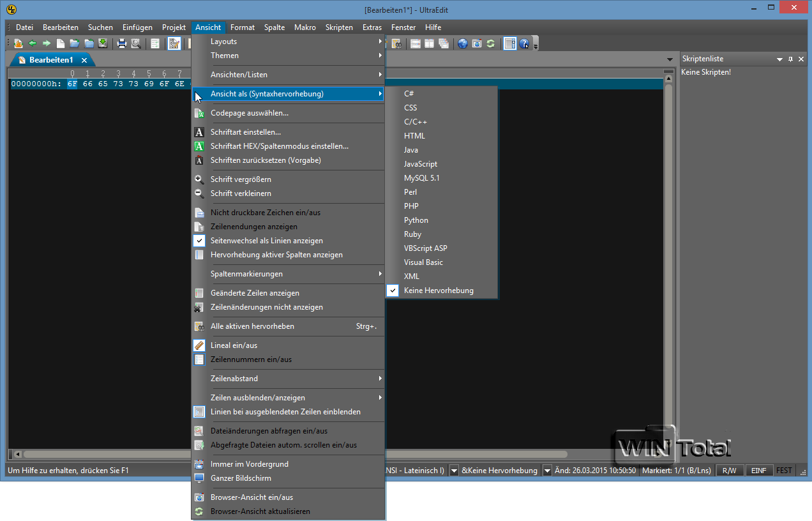Toggle Abgefragte Dateien autom. scrollen ein/aus
This screenshot has width=812, height=521.
[289, 445]
